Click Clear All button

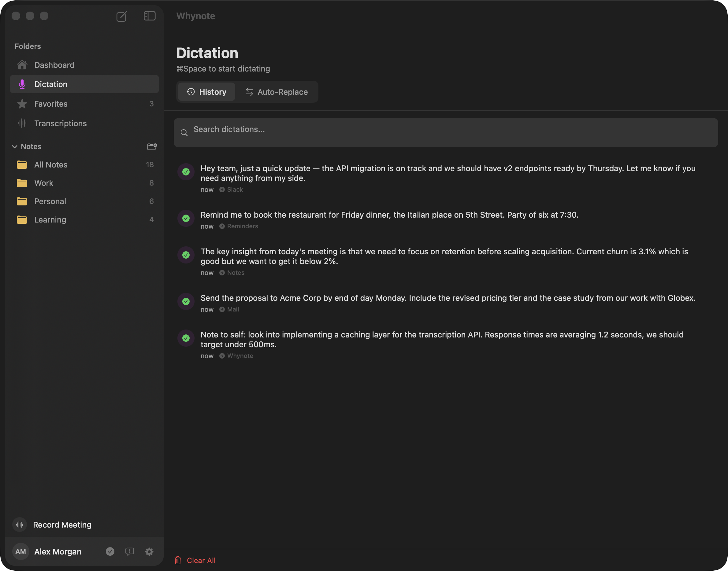195,561
